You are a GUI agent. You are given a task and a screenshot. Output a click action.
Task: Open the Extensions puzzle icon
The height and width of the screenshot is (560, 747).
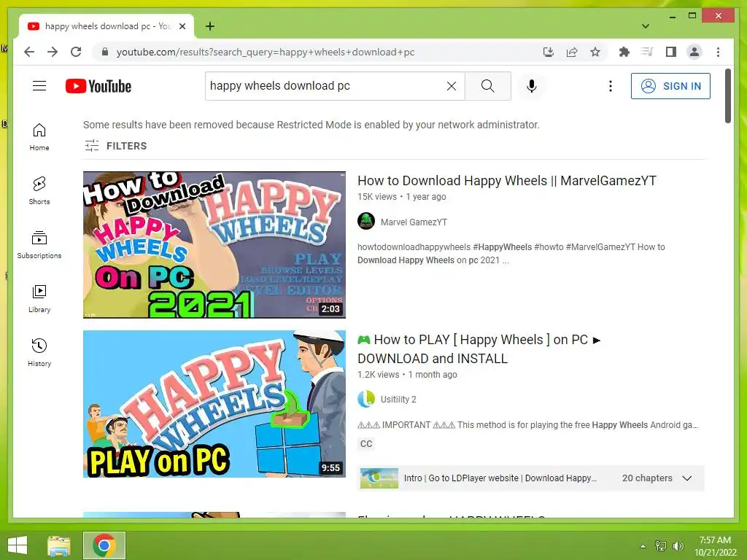pos(624,52)
